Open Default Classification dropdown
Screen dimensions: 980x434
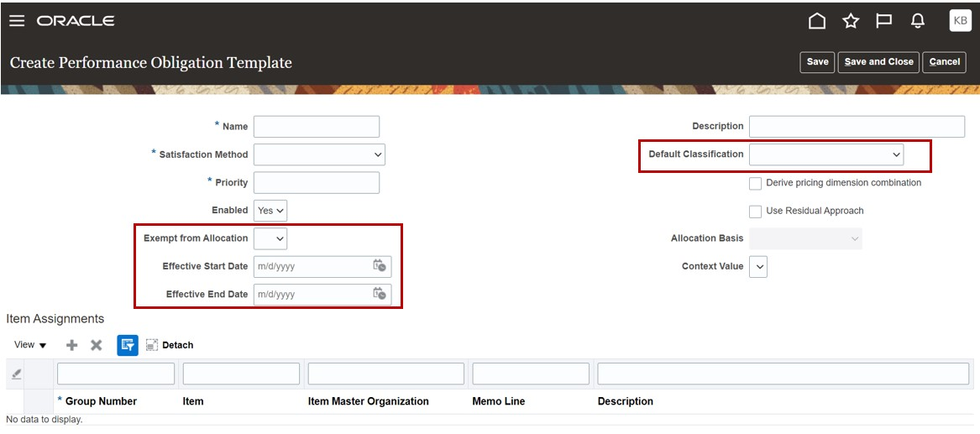(826, 154)
